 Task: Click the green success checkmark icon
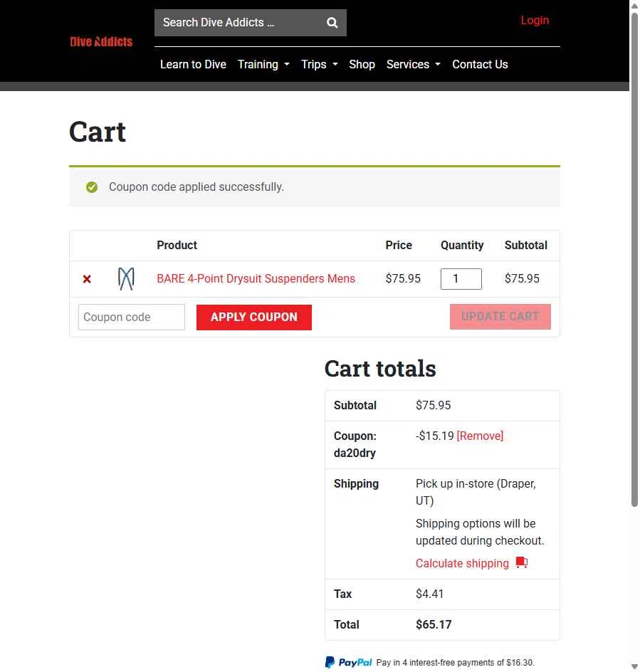[92, 187]
